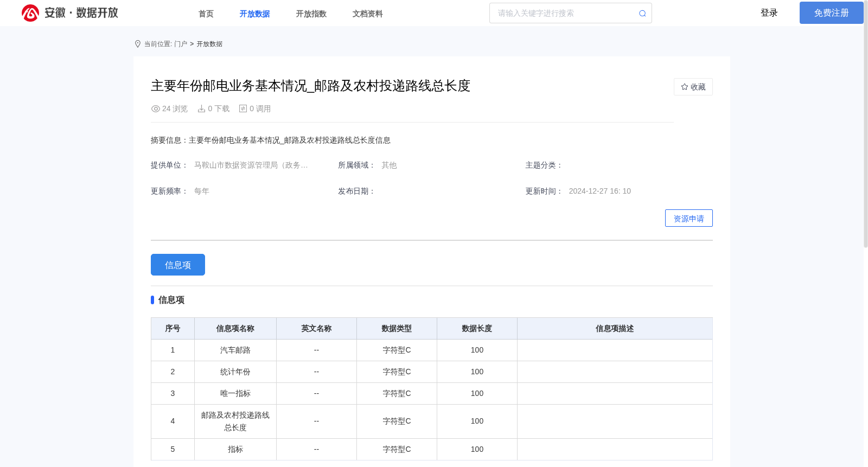Screen dimensions: 868x467
Task: Click the star icon on 收藏 button
Action: coord(685,87)
